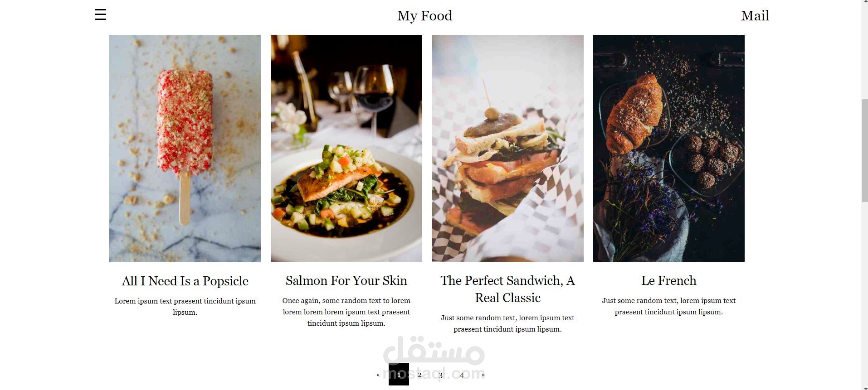Jump to pagination page 3
Image resolution: width=868 pixels, height=390 pixels.
click(440, 375)
